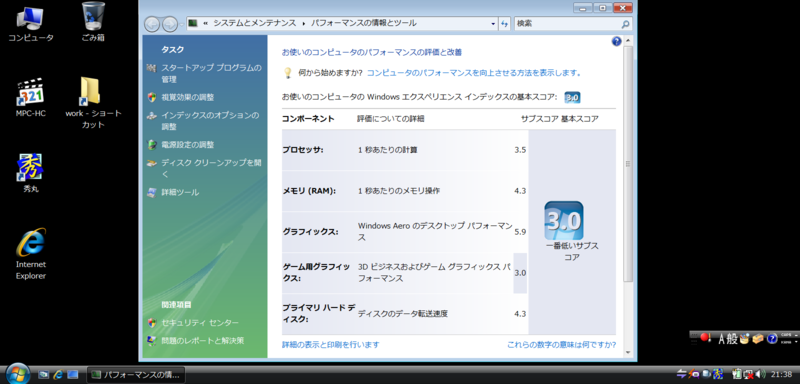Viewport: 800px width, 384px height.
Task: Expand システムとメンテナンス breadcrumb arrow
Action: [304, 23]
